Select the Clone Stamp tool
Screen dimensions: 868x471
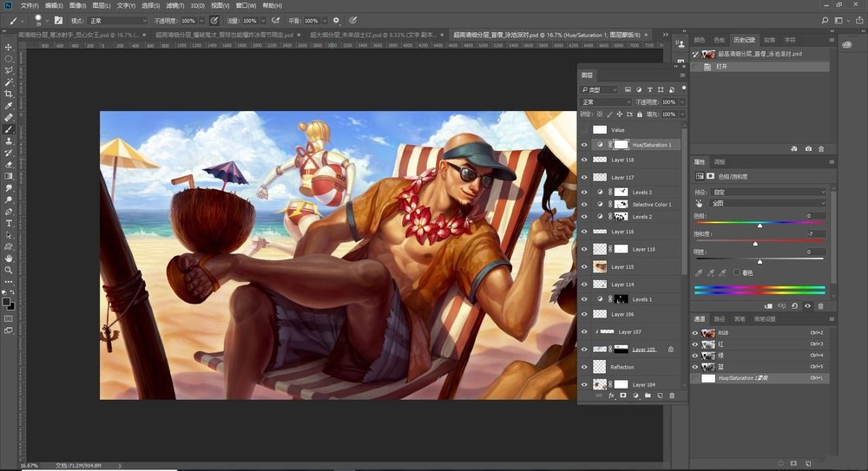tap(9, 141)
